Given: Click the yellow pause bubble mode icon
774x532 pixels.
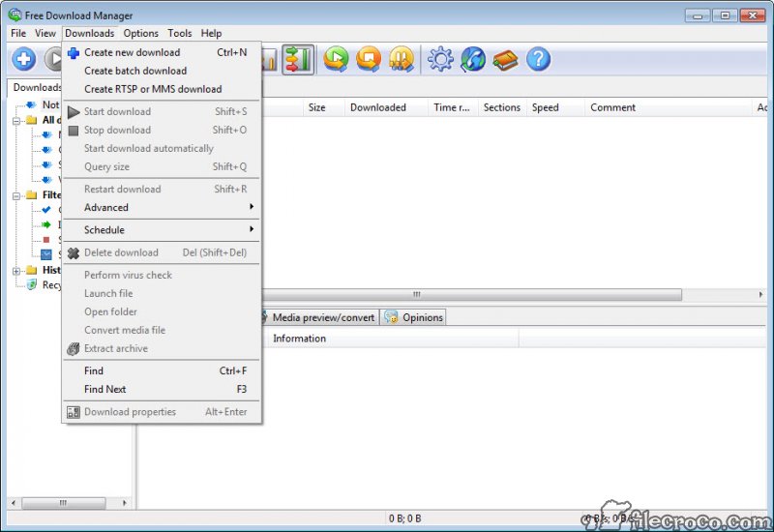Looking at the screenshot, I should pos(402,59).
